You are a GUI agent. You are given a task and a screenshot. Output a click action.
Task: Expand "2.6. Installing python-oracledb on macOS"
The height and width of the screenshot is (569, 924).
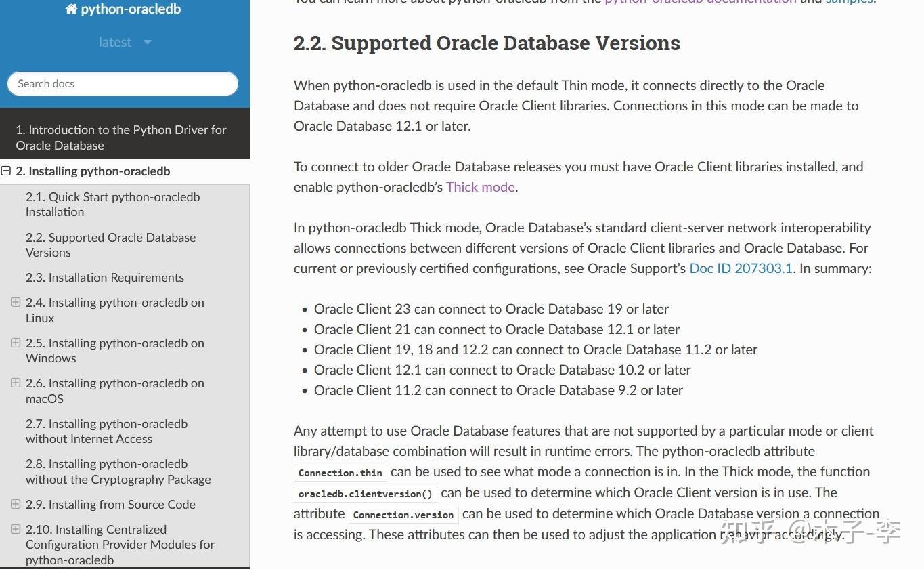click(x=15, y=383)
